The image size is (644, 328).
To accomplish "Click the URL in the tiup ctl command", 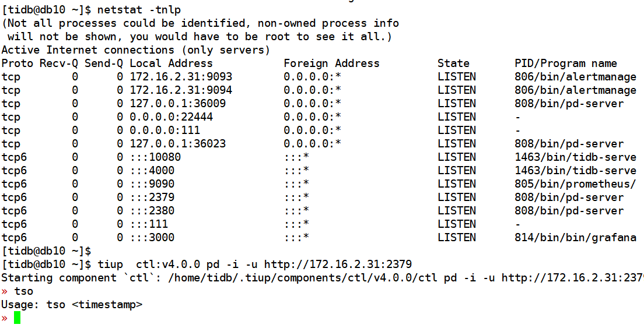I will 338,264.
